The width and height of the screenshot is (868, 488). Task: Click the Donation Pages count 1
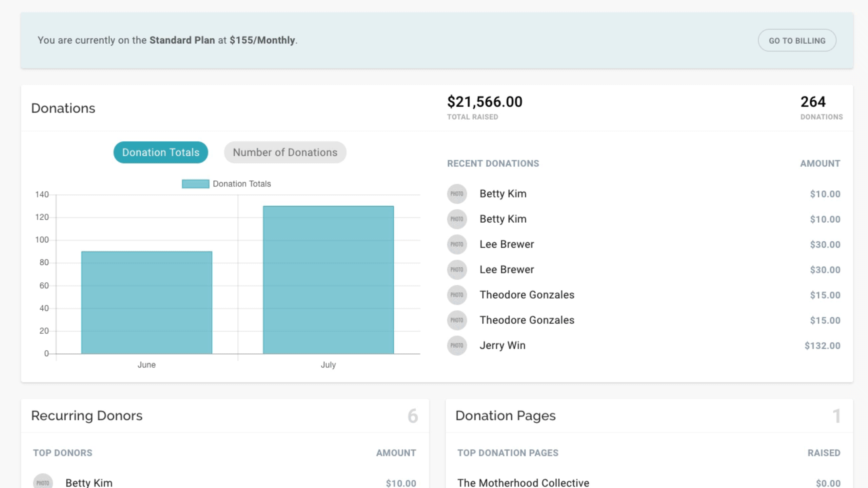pyautogui.click(x=836, y=416)
